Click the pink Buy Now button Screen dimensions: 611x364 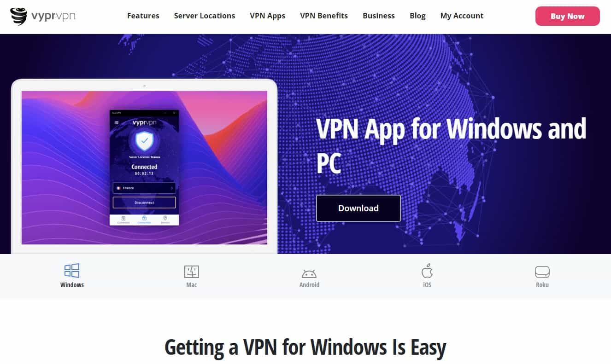tap(567, 16)
